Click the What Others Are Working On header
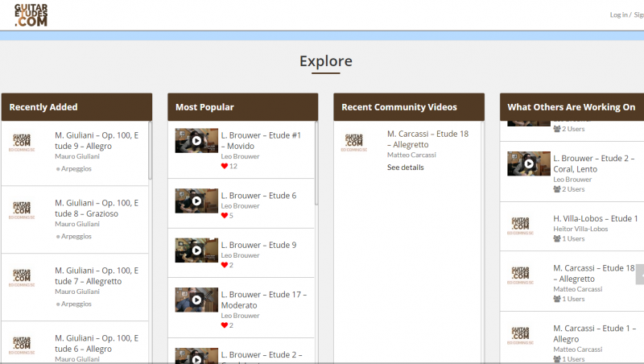Image resolution: width=644 pixels, height=364 pixels. tap(572, 107)
